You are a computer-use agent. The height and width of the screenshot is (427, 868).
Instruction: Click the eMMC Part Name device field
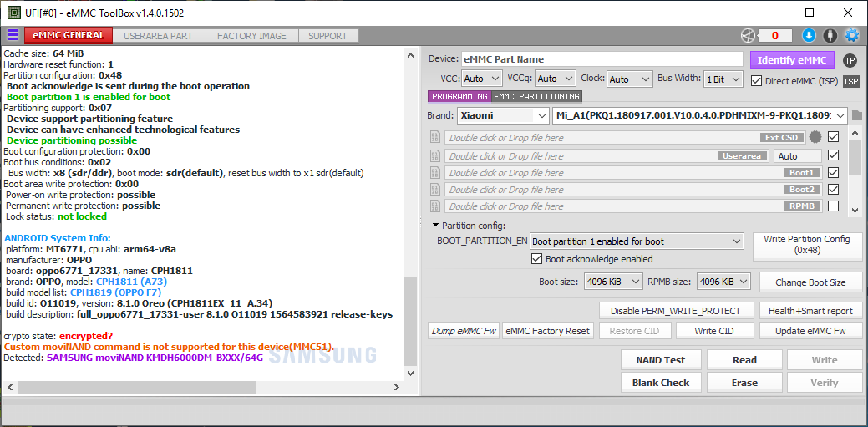click(602, 59)
